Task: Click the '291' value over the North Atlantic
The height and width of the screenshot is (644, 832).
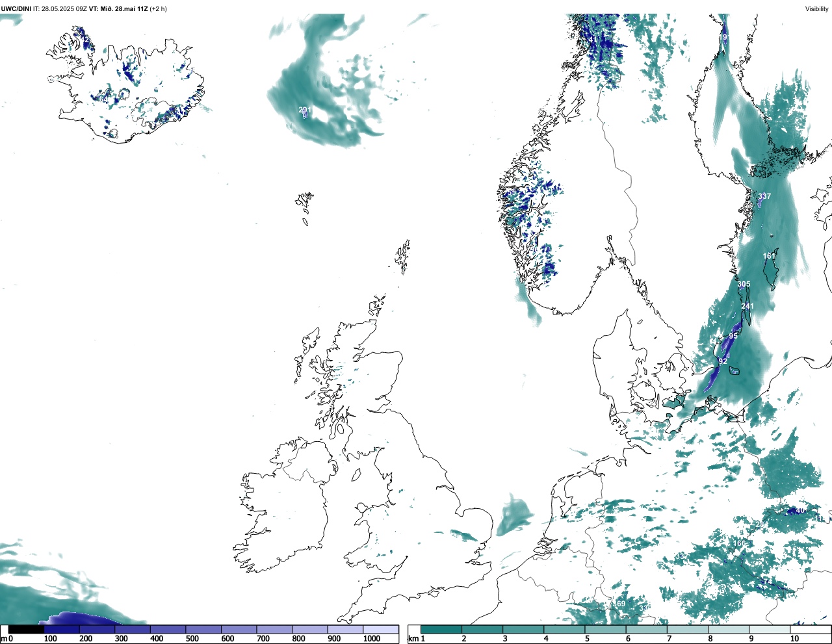Action: 305,110
